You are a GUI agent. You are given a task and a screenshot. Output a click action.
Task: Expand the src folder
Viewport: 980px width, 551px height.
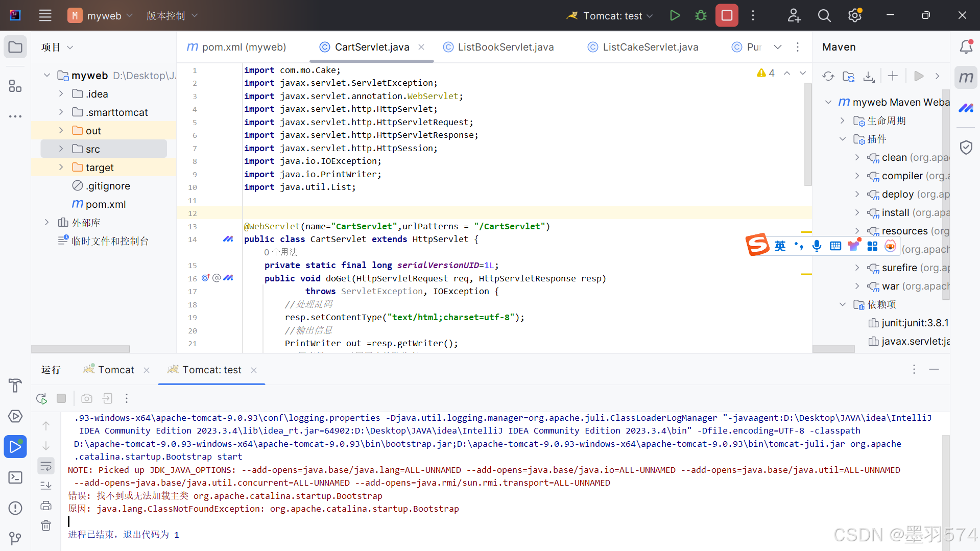tap(61, 149)
